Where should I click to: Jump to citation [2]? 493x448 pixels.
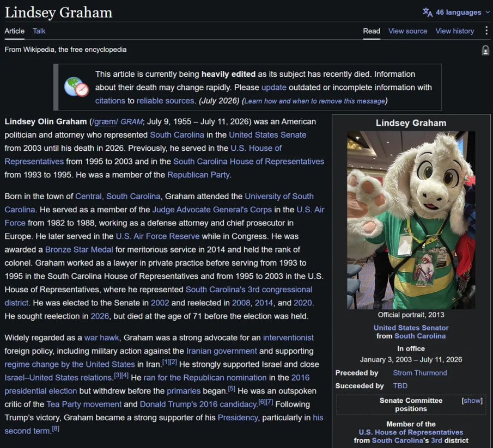tap(173, 362)
